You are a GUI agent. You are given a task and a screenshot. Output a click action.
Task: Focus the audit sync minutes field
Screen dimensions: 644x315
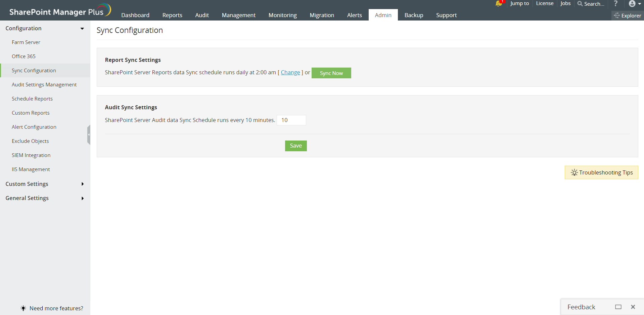click(x=291, y=120)
